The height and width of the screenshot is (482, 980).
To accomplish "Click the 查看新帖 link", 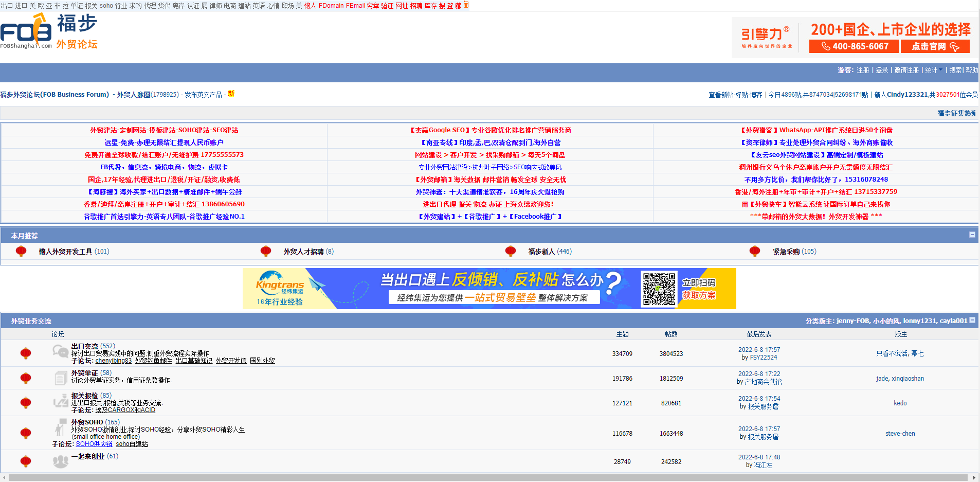I will click(x=721, y=95).
